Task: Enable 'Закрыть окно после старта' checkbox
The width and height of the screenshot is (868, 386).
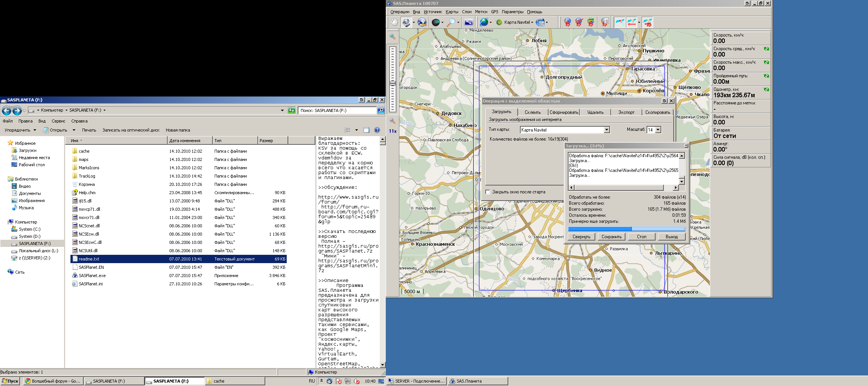Action: (x=488, y=192)
